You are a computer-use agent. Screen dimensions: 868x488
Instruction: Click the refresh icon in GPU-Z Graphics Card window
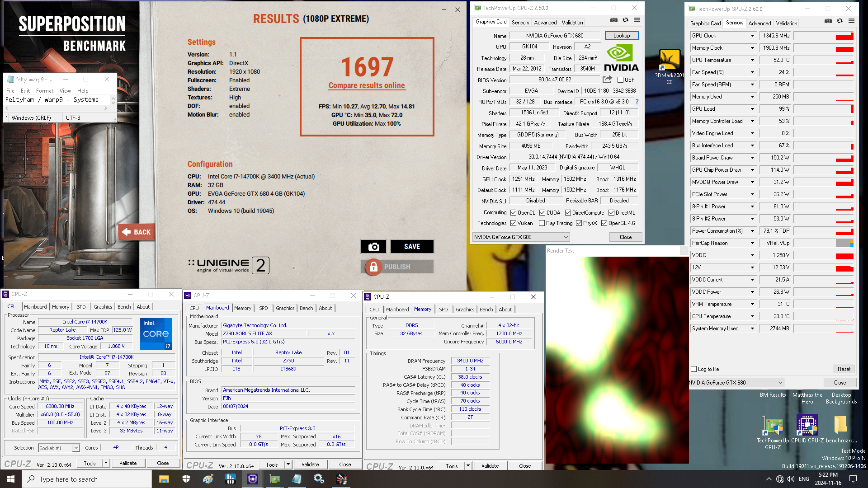click(625, 20)
